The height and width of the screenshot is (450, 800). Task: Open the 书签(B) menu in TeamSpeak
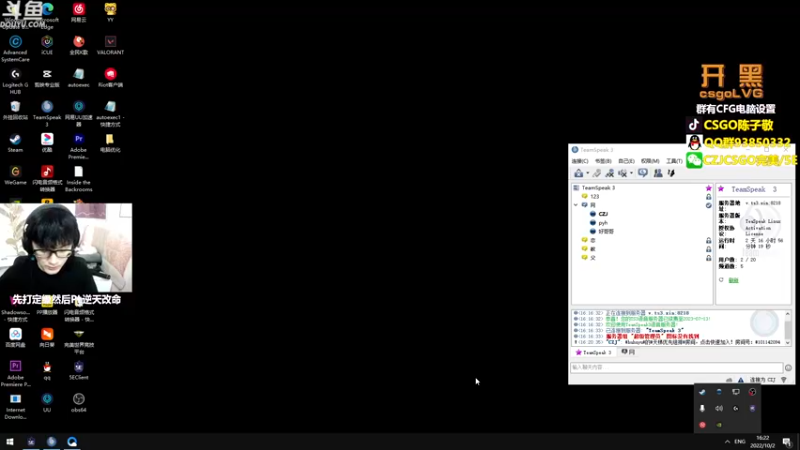(603, 161)
